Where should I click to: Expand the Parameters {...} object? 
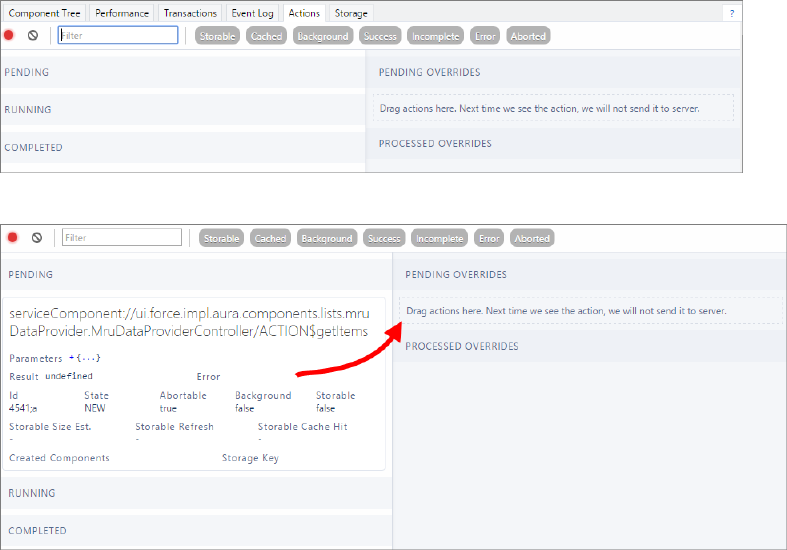click(x=85, y=358)
